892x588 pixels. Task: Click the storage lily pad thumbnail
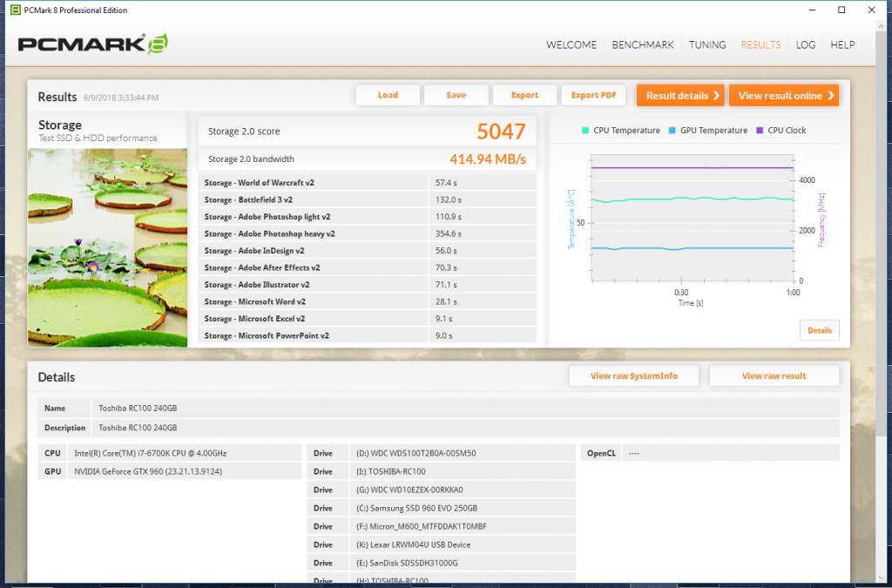(107, 247)
